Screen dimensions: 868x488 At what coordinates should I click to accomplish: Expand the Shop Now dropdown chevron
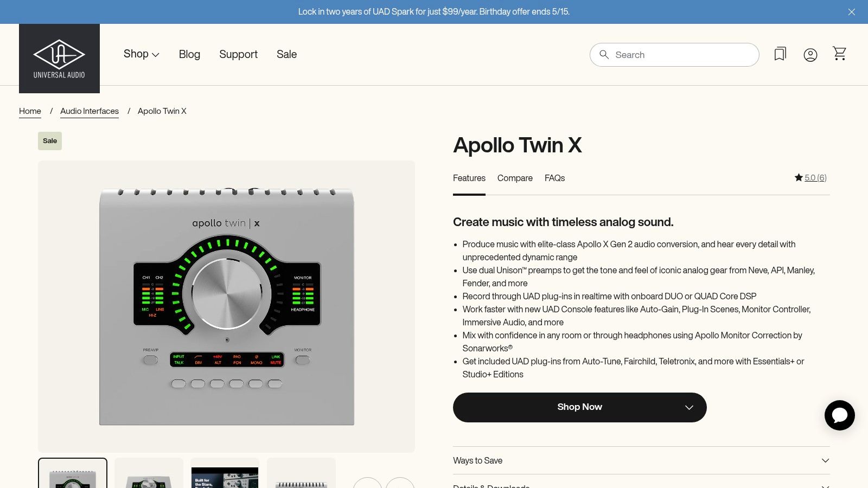coord(689,407)
